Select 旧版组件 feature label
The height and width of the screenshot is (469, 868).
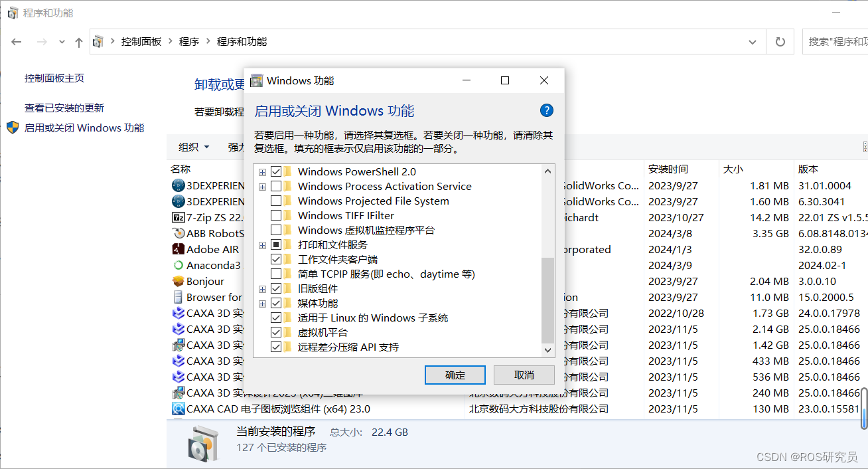pos(318,288)
